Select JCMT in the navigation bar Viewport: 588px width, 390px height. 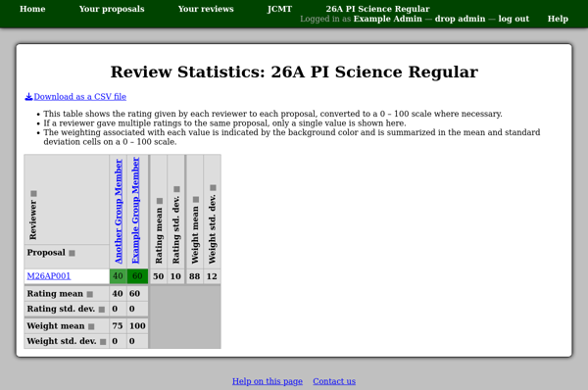pos(279,9)
